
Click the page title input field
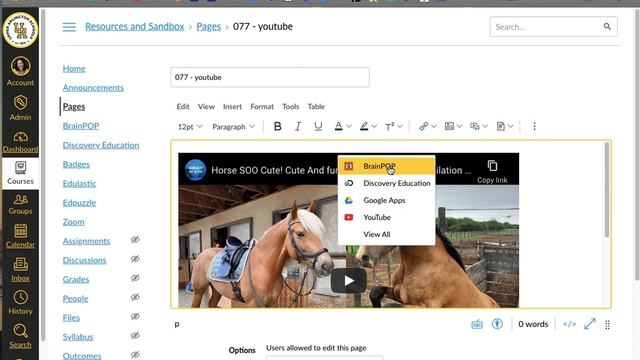tap(270, 77)
